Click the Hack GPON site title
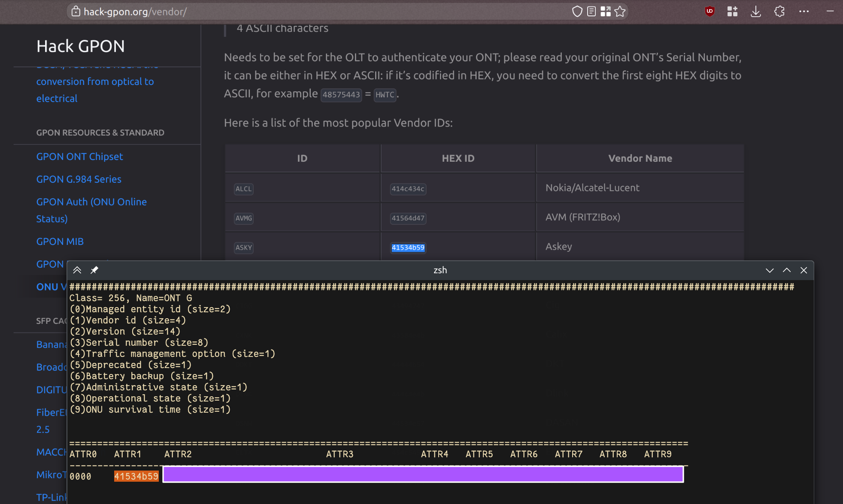The image size is (843, 504). 81,46
